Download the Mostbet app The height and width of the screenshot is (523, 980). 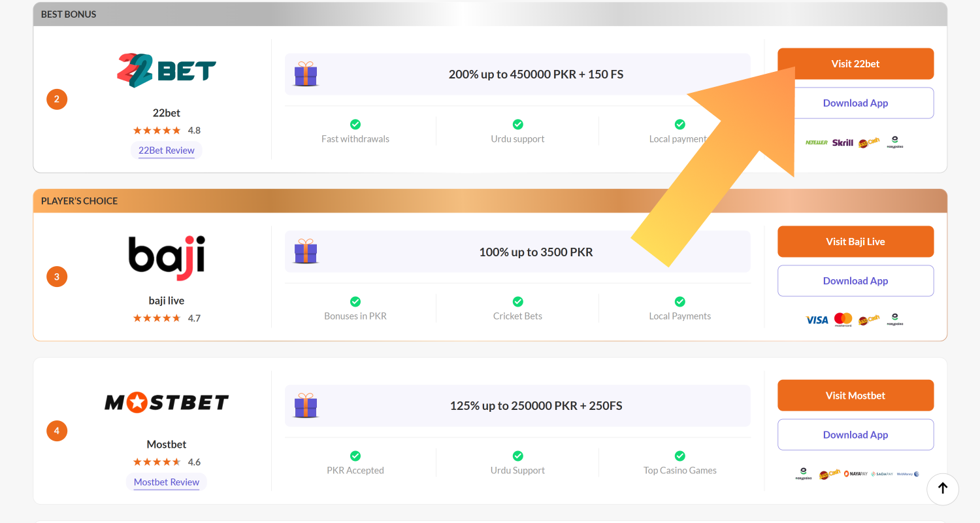[x=855, y=435]
